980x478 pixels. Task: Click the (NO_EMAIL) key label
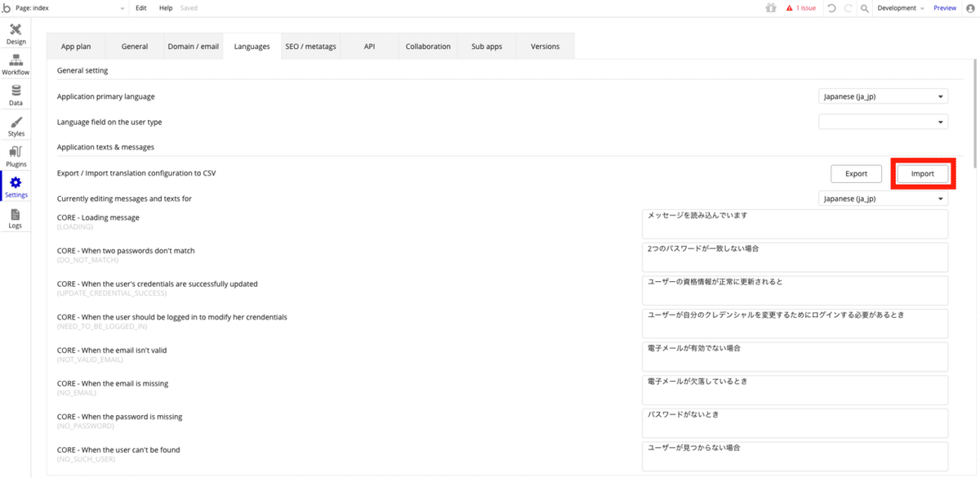click(78, 392)
